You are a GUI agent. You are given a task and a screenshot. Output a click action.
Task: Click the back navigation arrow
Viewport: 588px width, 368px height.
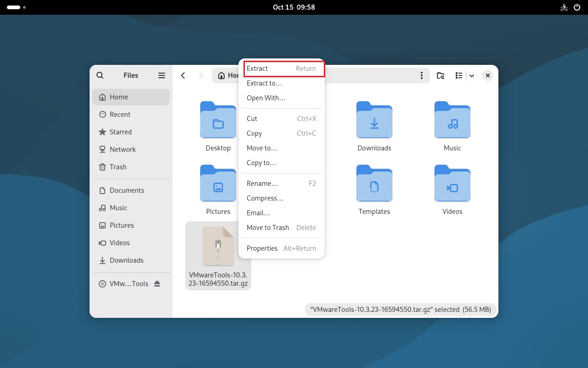point(183,75)
